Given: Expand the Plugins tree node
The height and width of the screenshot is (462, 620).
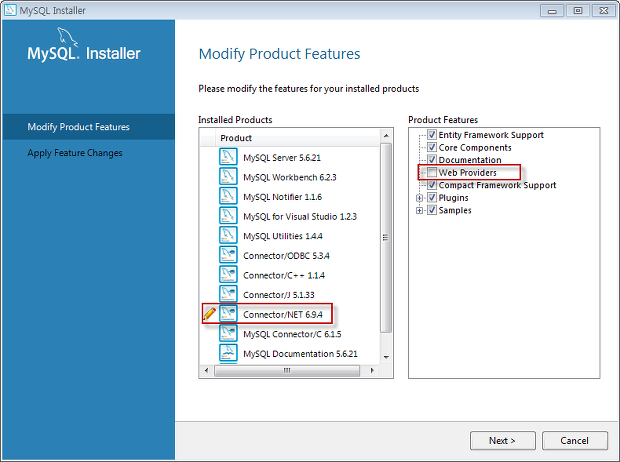Looking at the screenshot, I should click(420, 198).
